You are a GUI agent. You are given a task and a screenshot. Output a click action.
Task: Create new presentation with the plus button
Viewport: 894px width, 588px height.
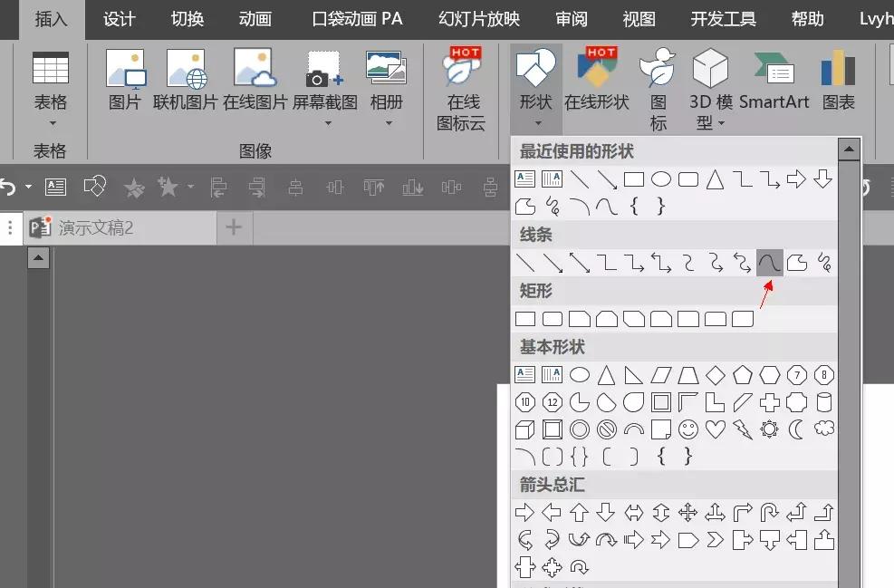click(x=233, y=228)
